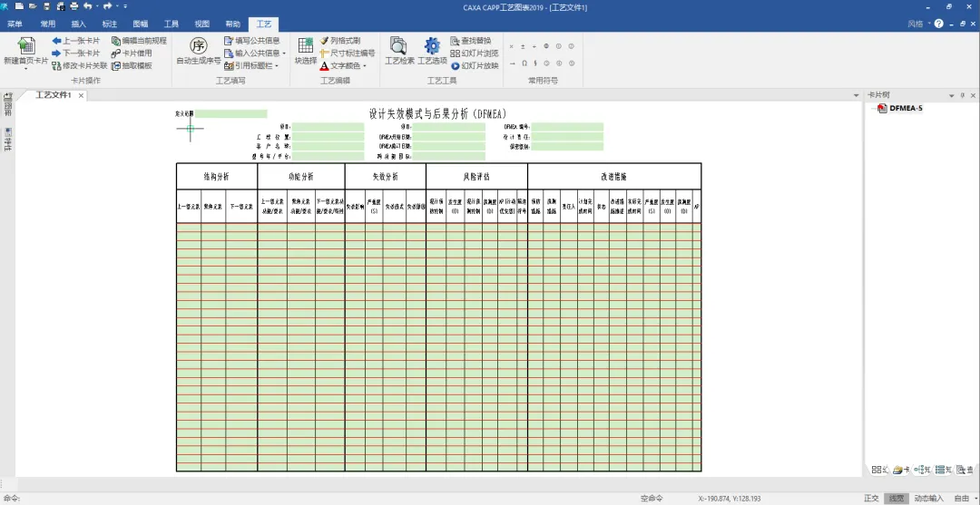Image resolution: width=980 pixels, height=505 pixels.
Task: Click the 风险评估 table header
Action: pyautogui.click(x=477, y=177)
